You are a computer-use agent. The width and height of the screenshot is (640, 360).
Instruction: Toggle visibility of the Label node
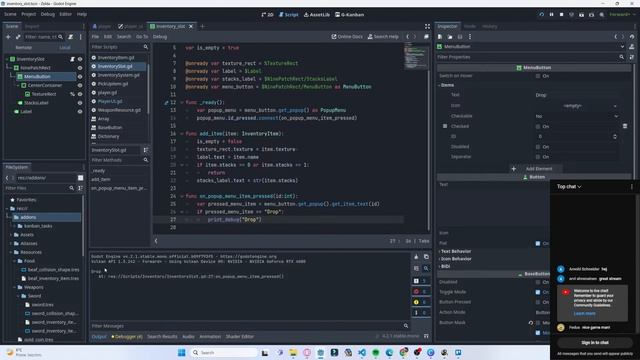[x=80, y=111]
